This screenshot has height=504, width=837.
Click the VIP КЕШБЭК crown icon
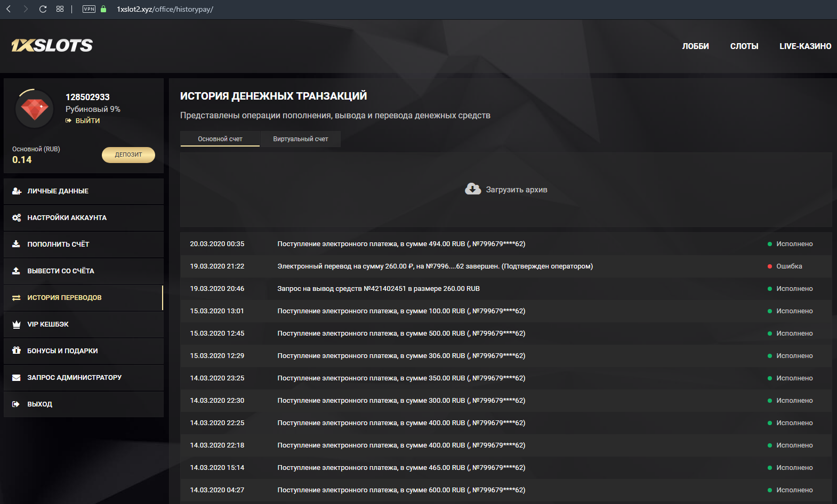[x=16, y=324]
